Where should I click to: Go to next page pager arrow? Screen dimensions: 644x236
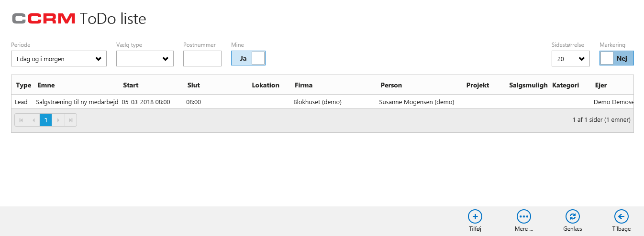tap(58, 120)
